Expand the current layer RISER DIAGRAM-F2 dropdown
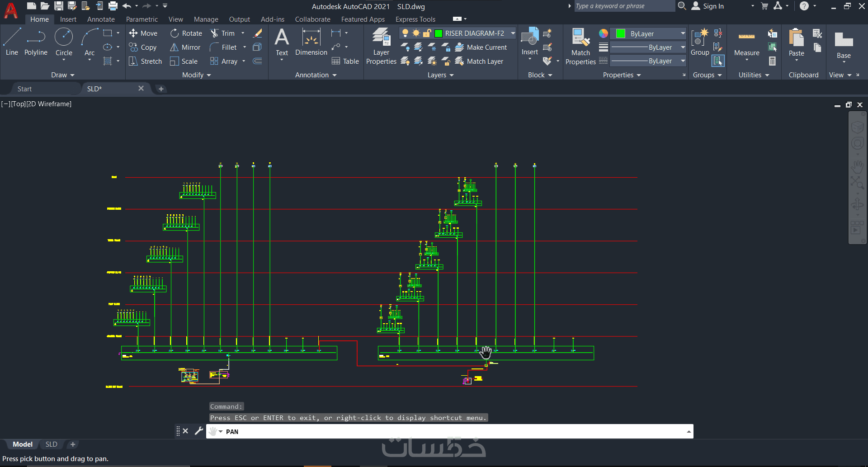Viewport: 868px width, 467px height. (513, 33)
